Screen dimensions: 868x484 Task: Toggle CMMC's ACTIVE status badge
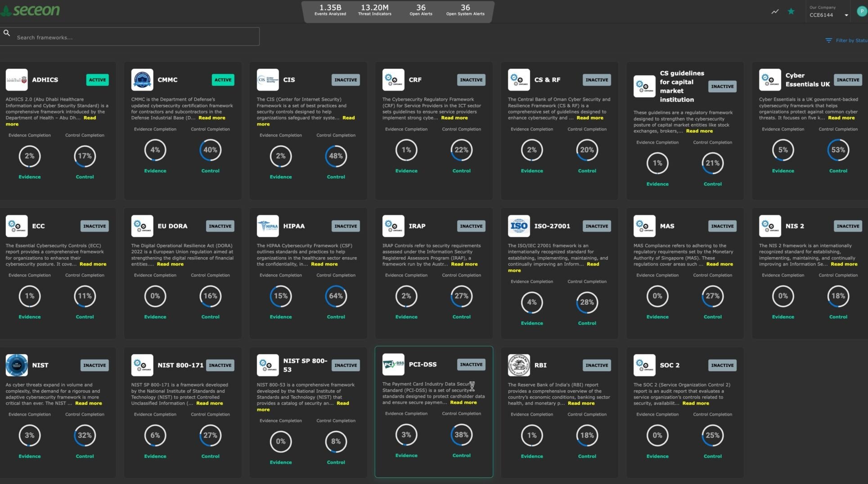click(x=223, y=80)
